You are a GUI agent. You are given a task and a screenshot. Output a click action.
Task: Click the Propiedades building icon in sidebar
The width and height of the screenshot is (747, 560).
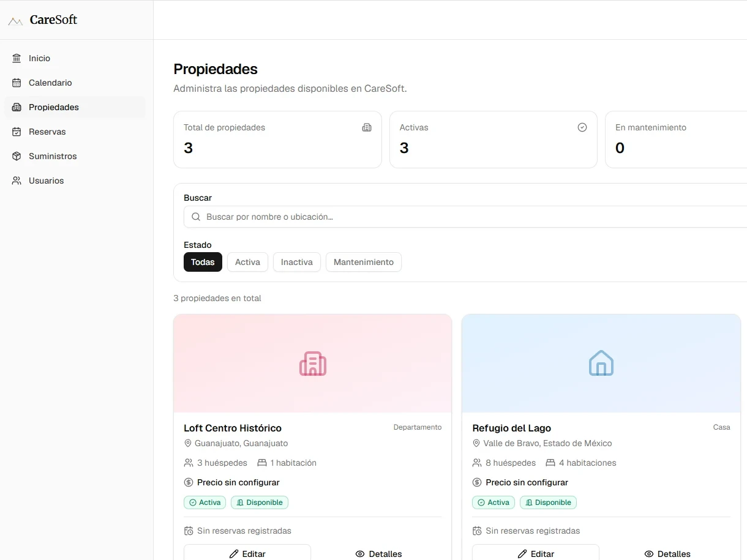pos(17,107)
